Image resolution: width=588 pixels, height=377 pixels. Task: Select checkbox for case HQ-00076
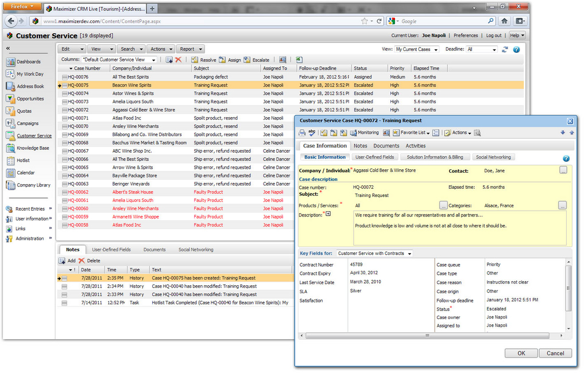click(x=65, y=77)
